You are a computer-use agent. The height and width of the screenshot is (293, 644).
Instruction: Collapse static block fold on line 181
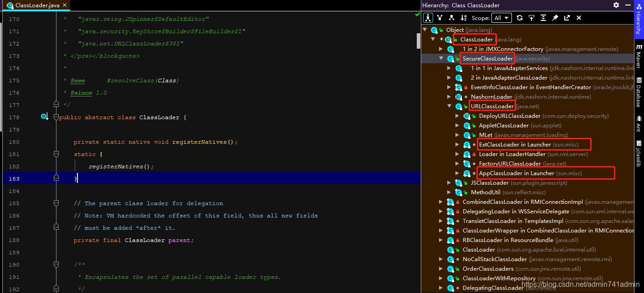pos(56,154)
